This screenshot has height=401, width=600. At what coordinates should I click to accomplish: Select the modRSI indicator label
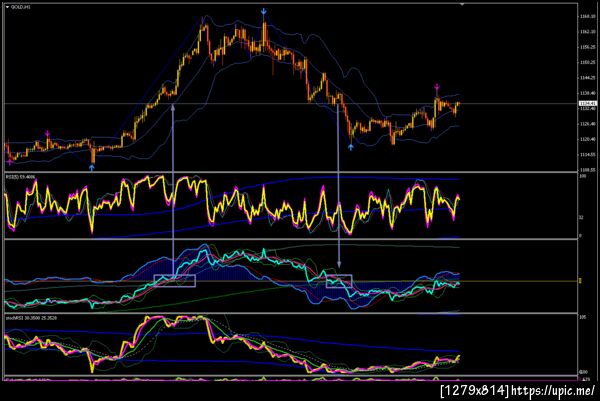pyautogui.click(x=31, y=318)
